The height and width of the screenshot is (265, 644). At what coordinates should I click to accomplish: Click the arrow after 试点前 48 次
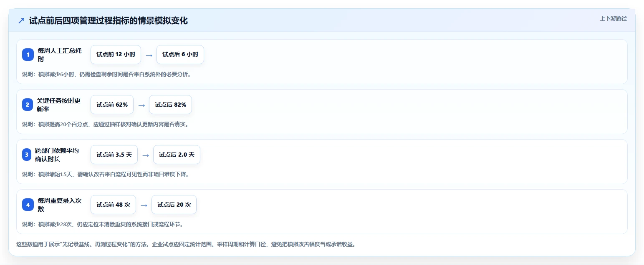click(x=144, y=205)
